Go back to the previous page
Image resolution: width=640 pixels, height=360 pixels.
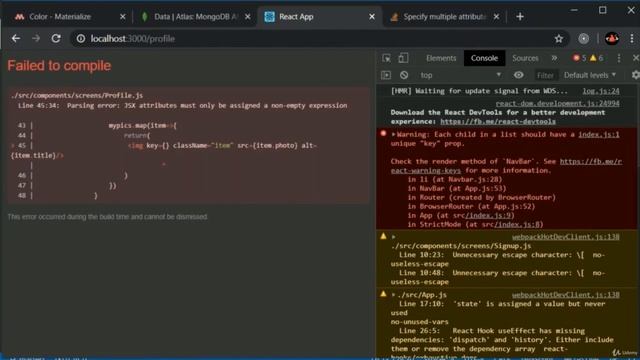click(16, 38)
